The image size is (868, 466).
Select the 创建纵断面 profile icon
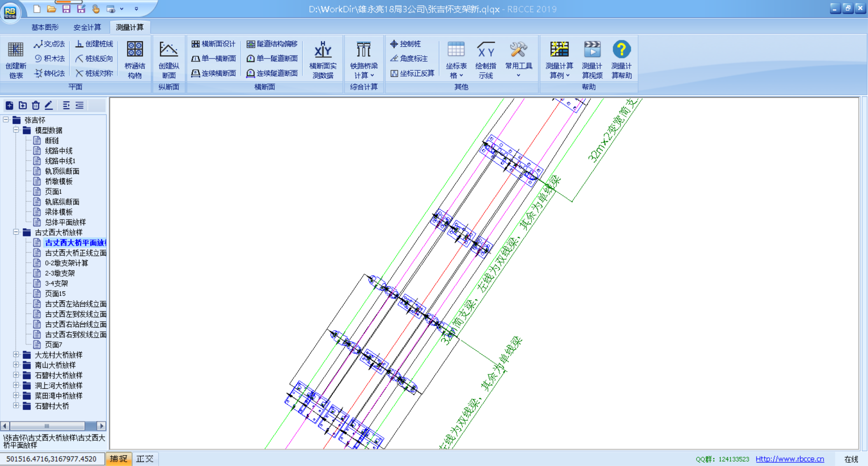(x=168, y=50)
